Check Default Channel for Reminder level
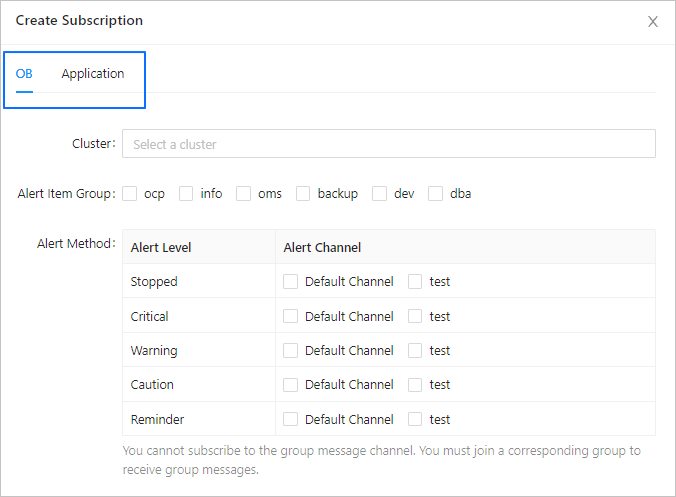The height and width of the screenshot is (497, 676). pos(291,420)
